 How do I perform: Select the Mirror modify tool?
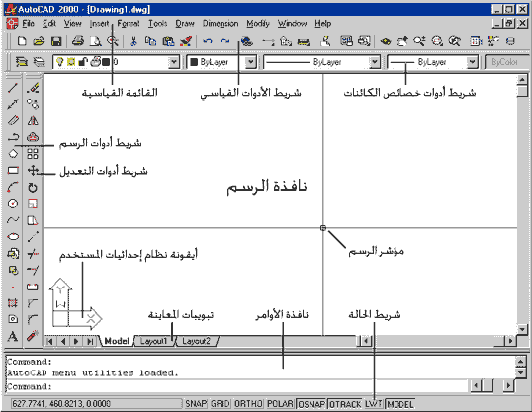coord(33,121)
